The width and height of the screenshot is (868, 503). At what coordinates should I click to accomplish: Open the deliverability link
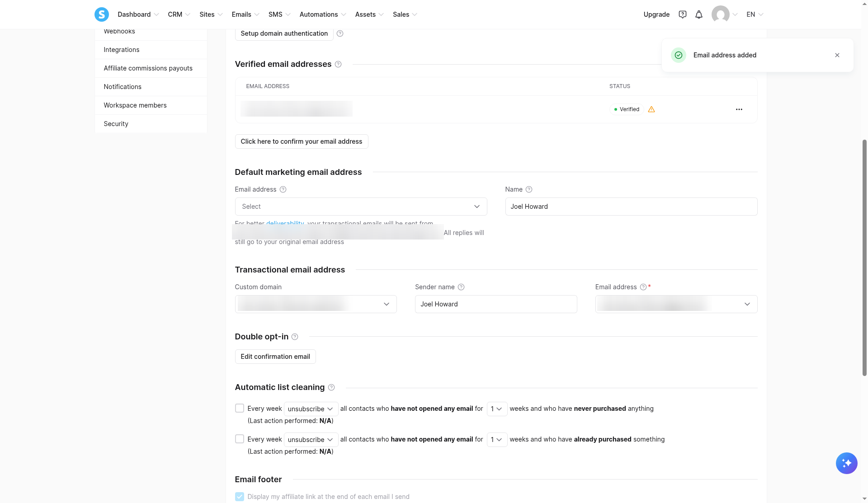point(285,223)
